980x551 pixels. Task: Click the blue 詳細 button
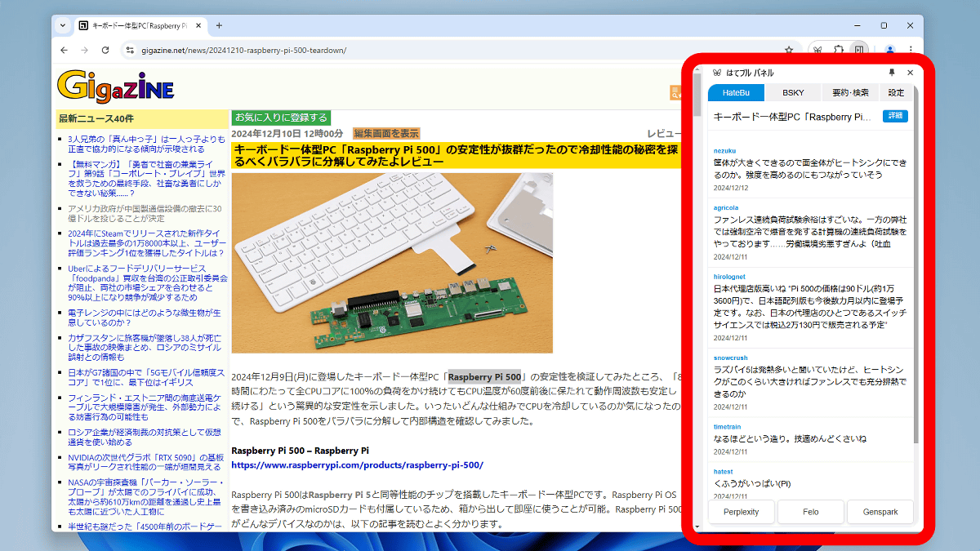(x=895, y=116)
